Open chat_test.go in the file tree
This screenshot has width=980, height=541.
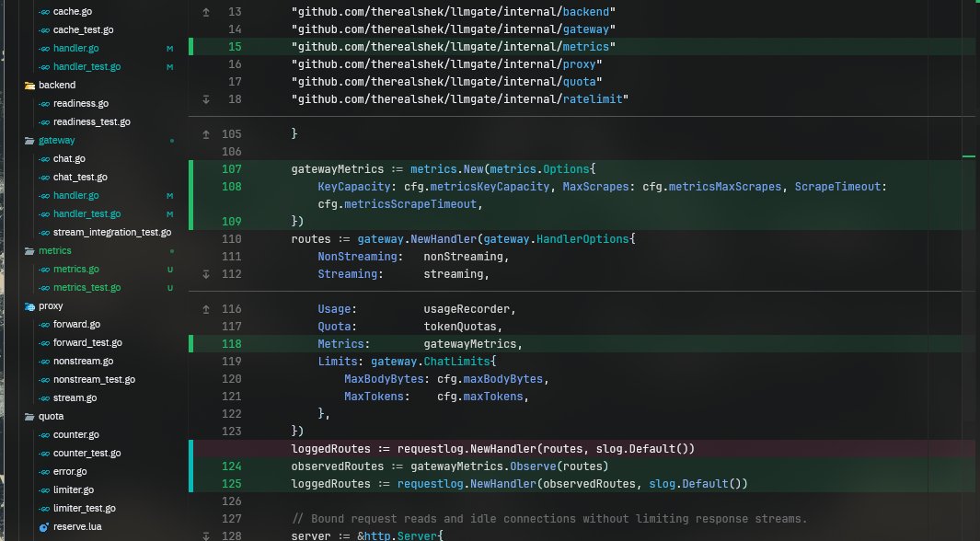pyautogui.click(x=80, y=178)
